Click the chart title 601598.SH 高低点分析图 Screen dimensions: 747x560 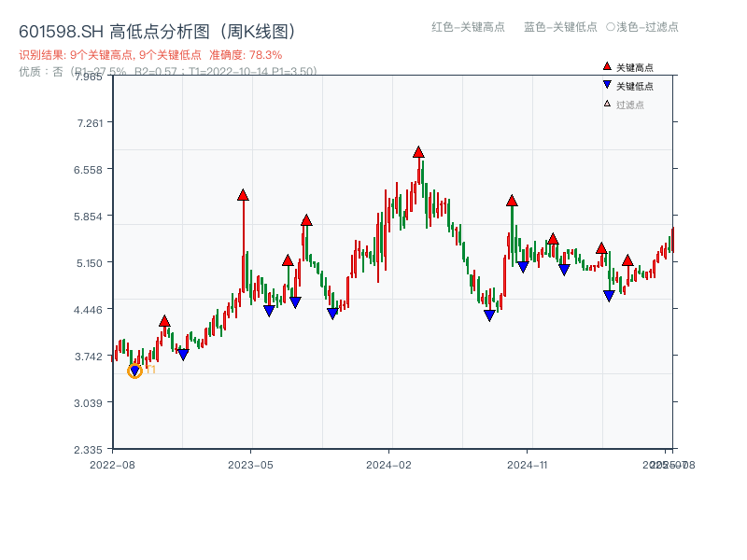pos(157,32)
